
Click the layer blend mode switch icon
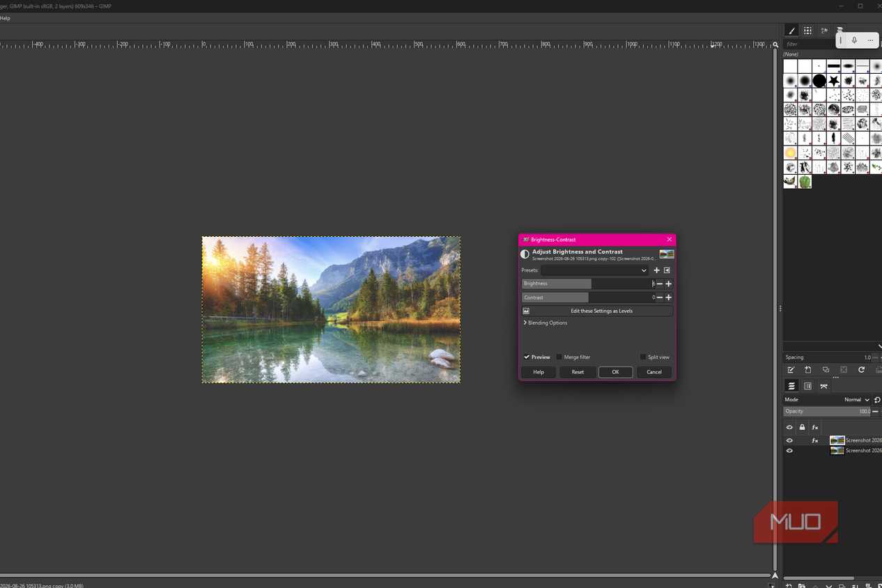coord(877,400)
